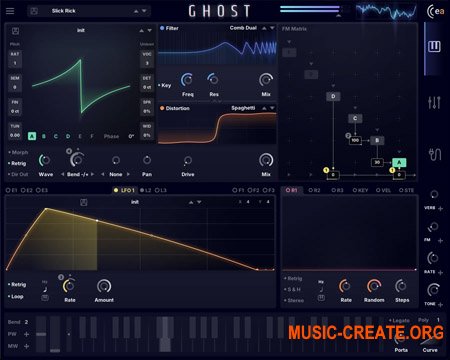Click the Distortion Drive knob

point(188,161)
